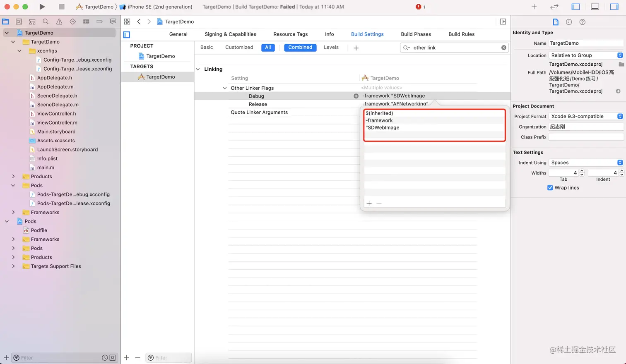Add a new value in the flags popover
The image size is (626, 364).
369,203
